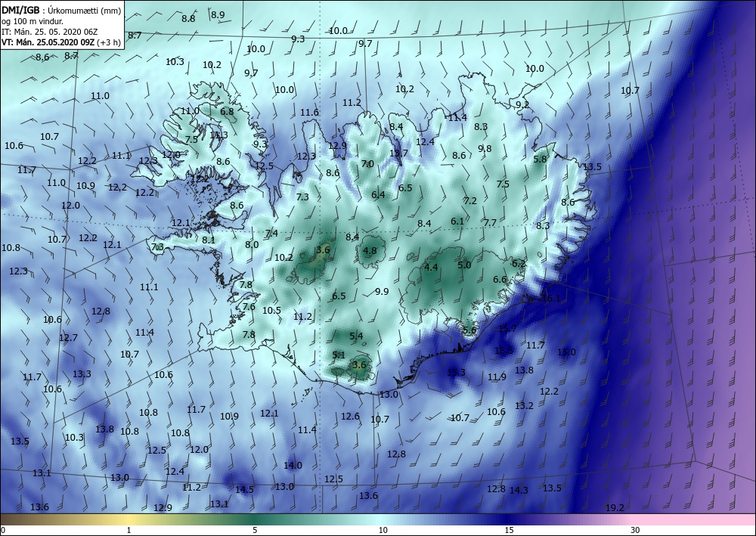Viewport: 756px width, 536px height.
Task: Click the 0 label on the color scale
Action: click(3, 530)
